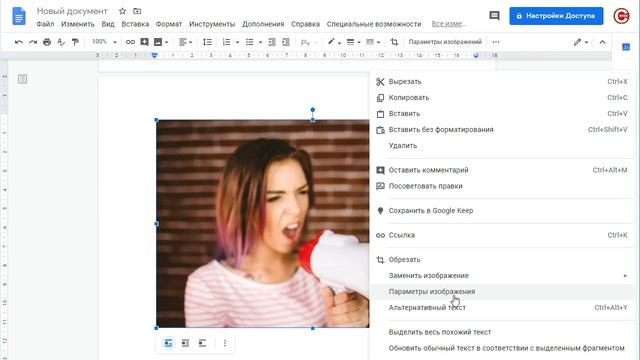Choose Обрезать in context menu

tap(502, 260)
